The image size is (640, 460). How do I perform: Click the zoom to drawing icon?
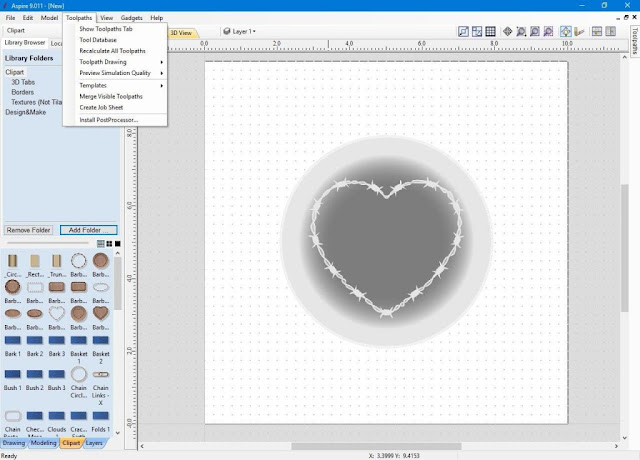534,31
